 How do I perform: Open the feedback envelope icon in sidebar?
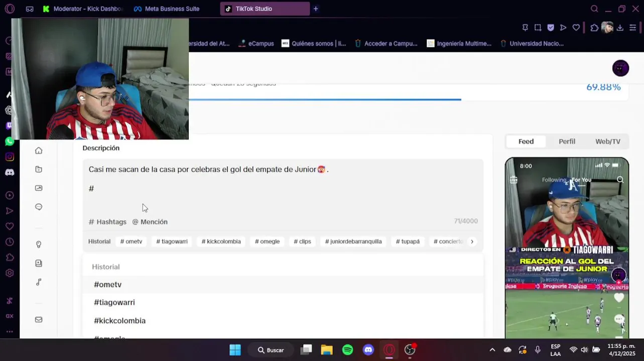point(39,320)
